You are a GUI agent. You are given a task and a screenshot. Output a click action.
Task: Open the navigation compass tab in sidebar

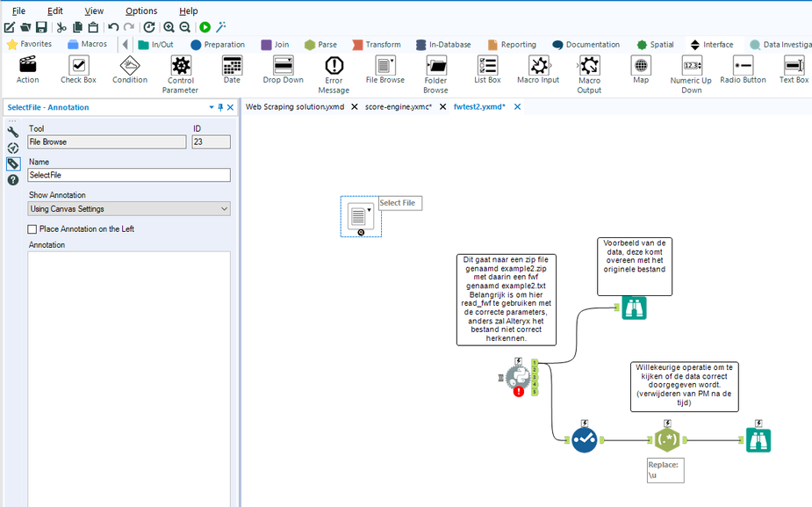[x=13, y=148]
